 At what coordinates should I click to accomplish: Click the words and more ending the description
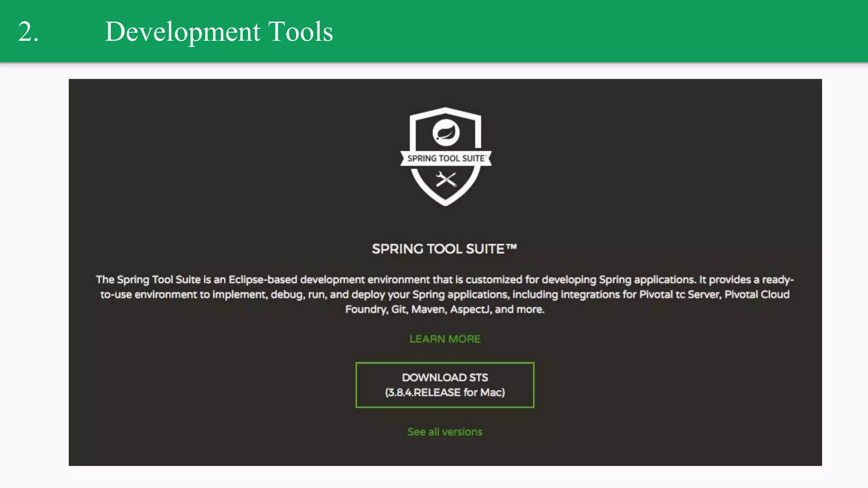click(519, 309)
